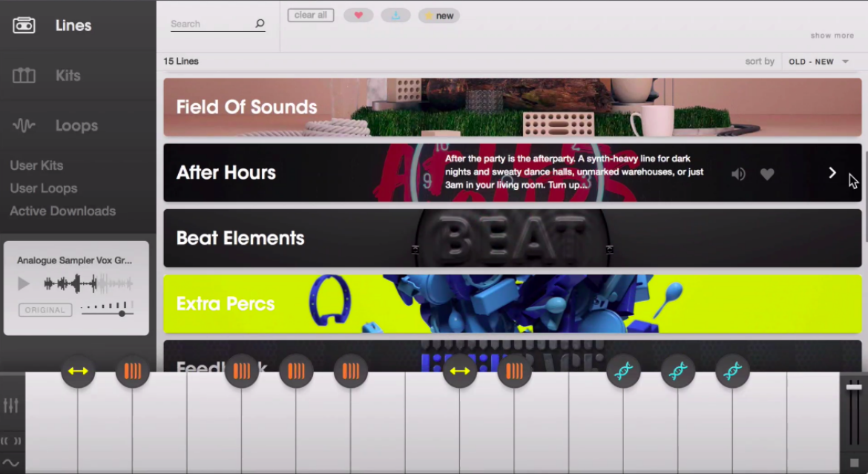Screen dimensions: 868x474
Task: Toggle the downloaded filter pill
Action: point(396,16)
